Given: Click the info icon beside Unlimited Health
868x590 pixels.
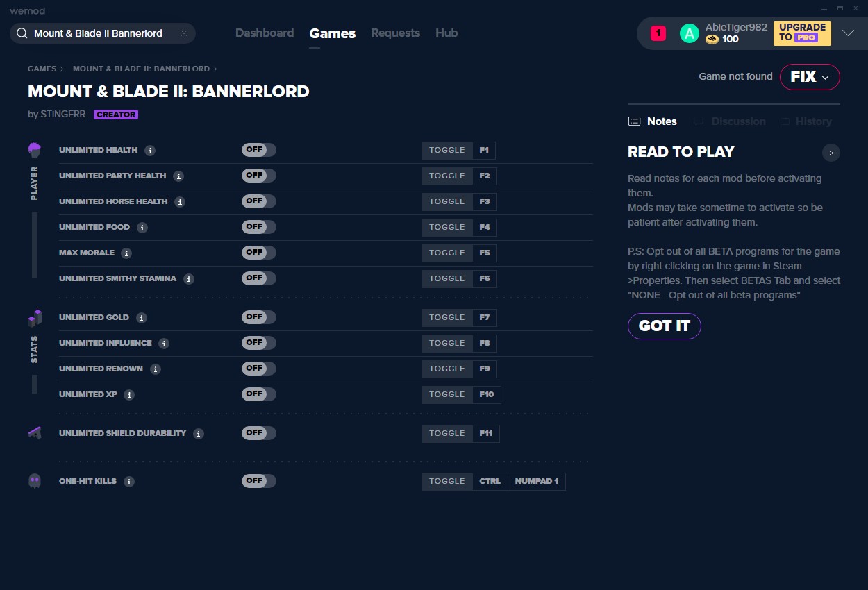Looking at the screenshot, I should pyautogui.click(x=150, y=151).
